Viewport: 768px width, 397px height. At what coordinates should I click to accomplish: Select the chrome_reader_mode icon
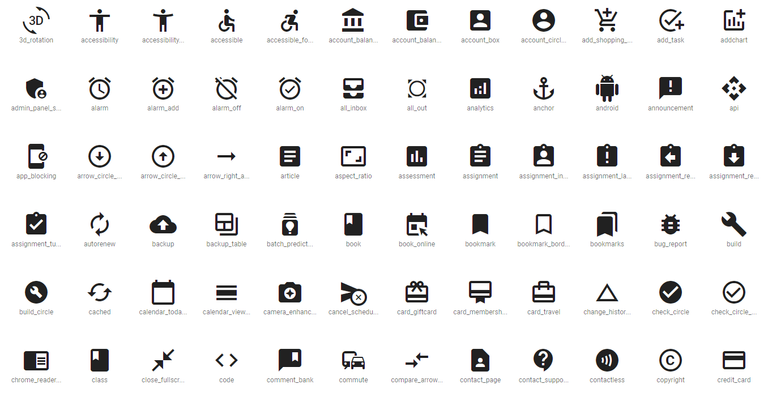point(36,360)
